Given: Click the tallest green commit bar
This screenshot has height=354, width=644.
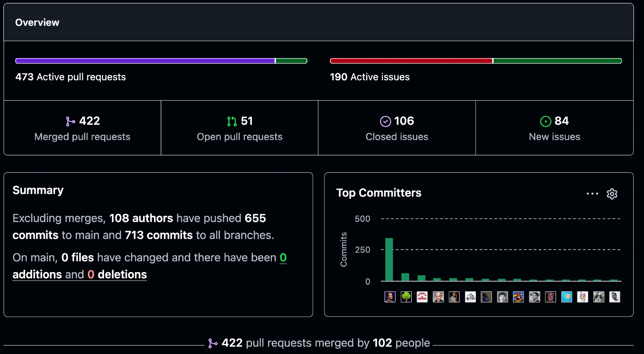Looking at the screenshot, I should pyautogui.click(x=389, y=259).
